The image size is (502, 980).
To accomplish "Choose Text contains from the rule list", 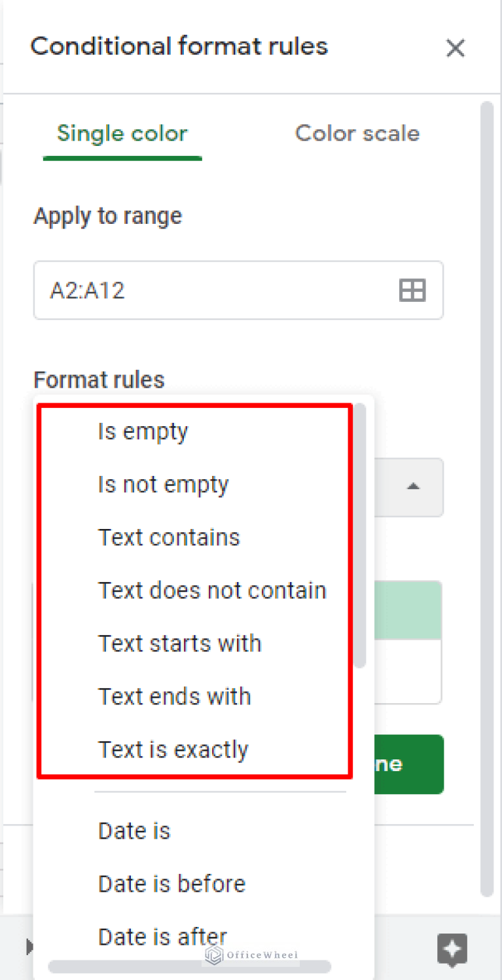I will 168,537.
